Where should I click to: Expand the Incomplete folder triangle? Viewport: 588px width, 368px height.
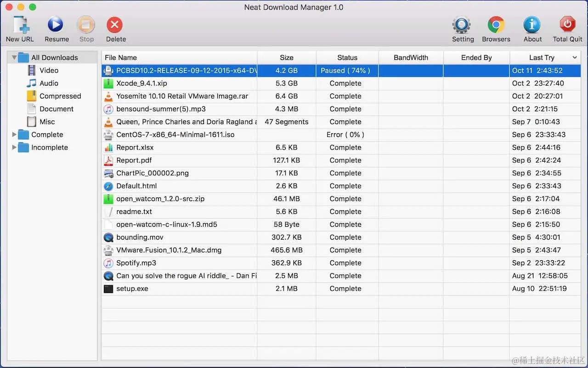pyautogui.click(x=14, y=148)
